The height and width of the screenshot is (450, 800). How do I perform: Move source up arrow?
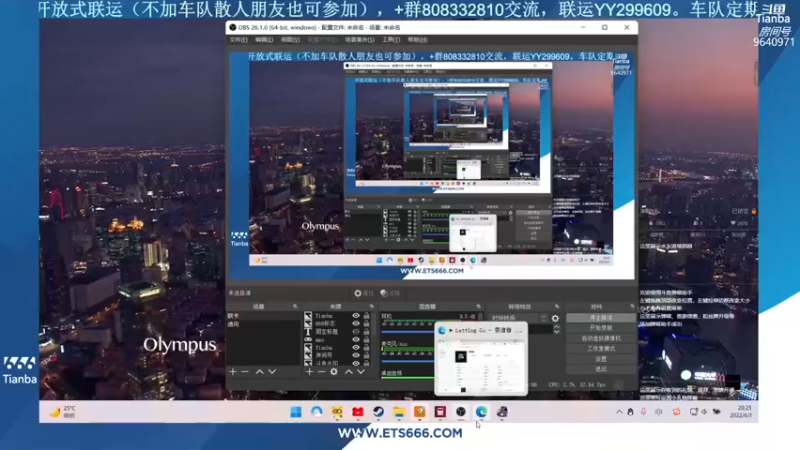click(x=348, y=372)
